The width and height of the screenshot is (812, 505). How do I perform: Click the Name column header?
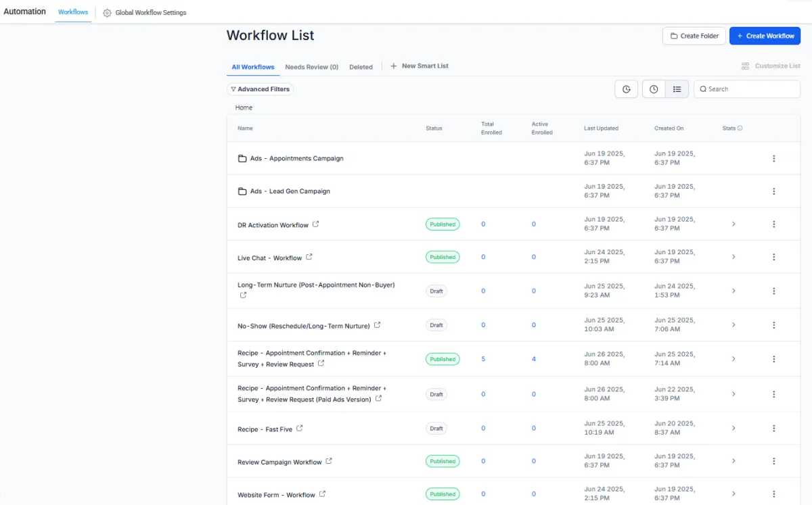point(245,128)
